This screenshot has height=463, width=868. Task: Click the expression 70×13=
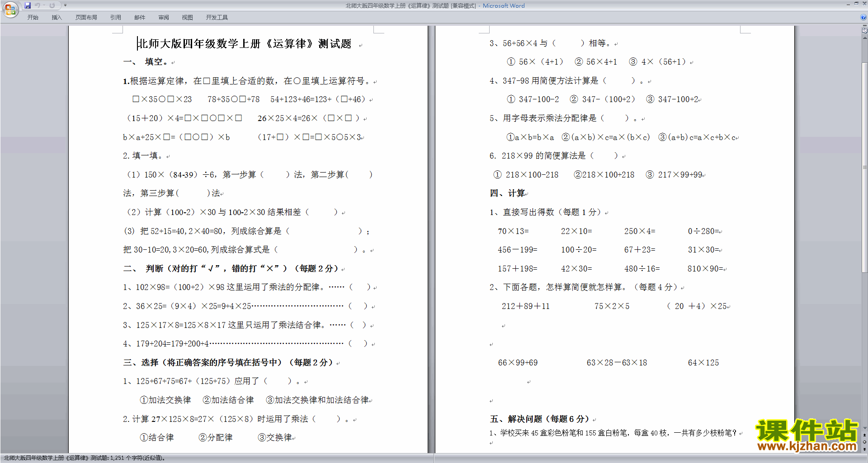click(x=513, y=231)
